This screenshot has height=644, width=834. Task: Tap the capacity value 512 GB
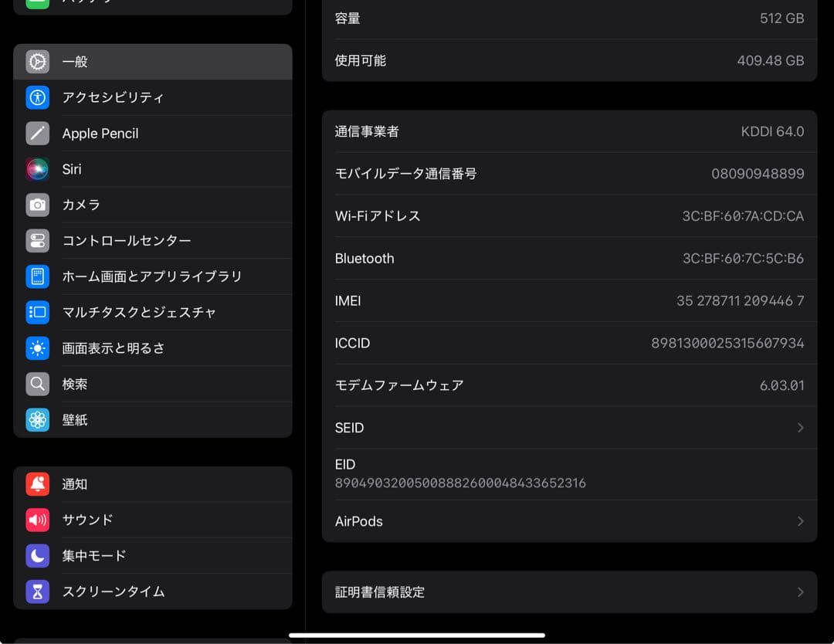(781, 18)
